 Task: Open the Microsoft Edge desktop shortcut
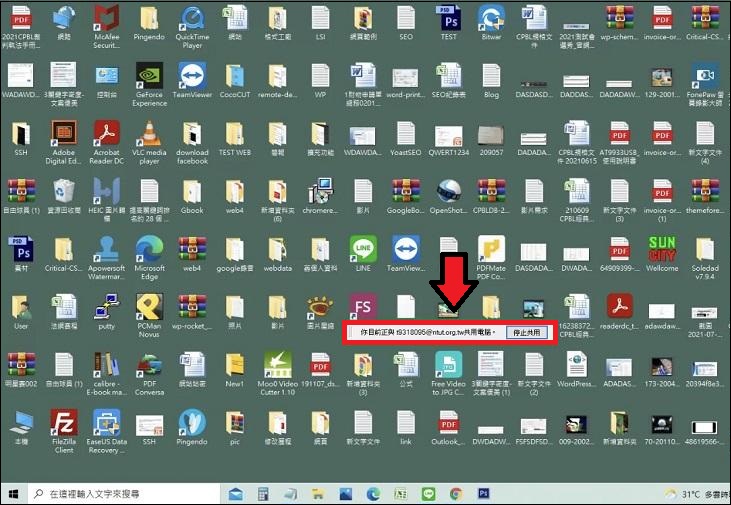click(x=149, y=249)
